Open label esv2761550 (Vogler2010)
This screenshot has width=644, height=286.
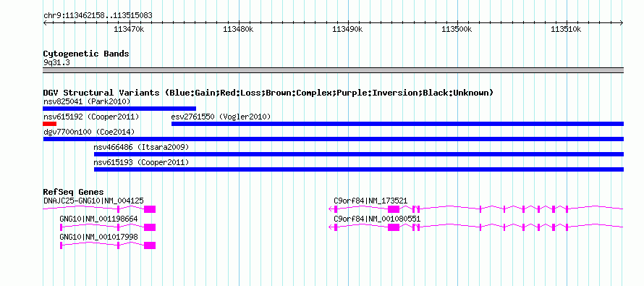221,117
